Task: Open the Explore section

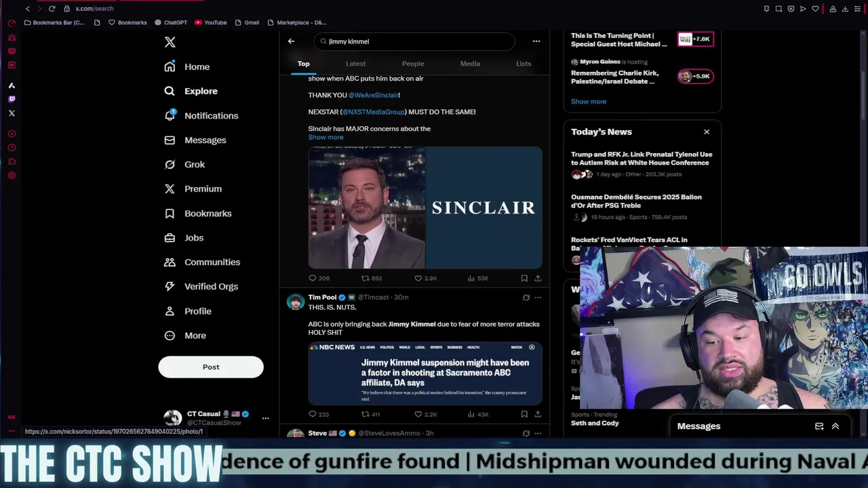Action: (x=191, y=91)
